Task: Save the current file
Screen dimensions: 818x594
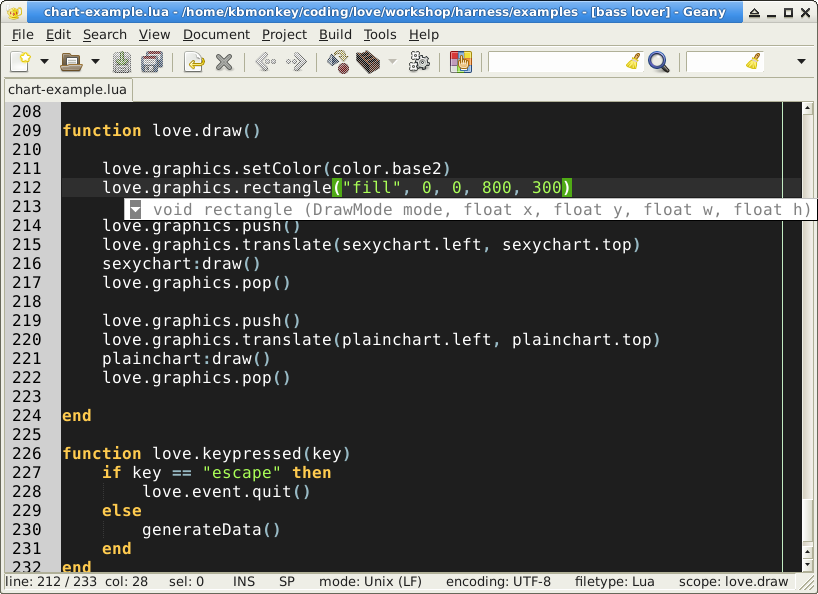Action: pyautogui.click(x=122, y=62)
